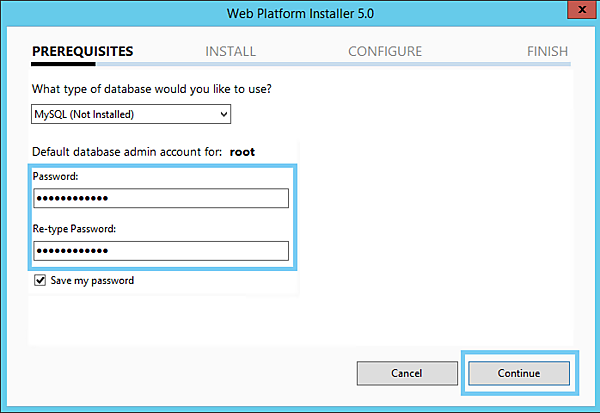
Task: Focus the Re-type Password input field
Action: pyautogui.click(x=161, y=250)
